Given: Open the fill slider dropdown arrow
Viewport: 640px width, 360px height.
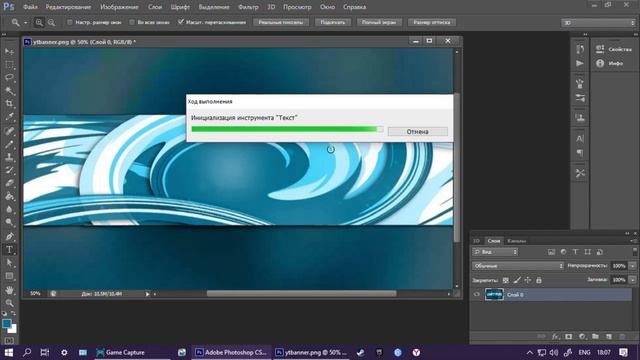Looking at the screenshot, I should click(x=632, y=280).
